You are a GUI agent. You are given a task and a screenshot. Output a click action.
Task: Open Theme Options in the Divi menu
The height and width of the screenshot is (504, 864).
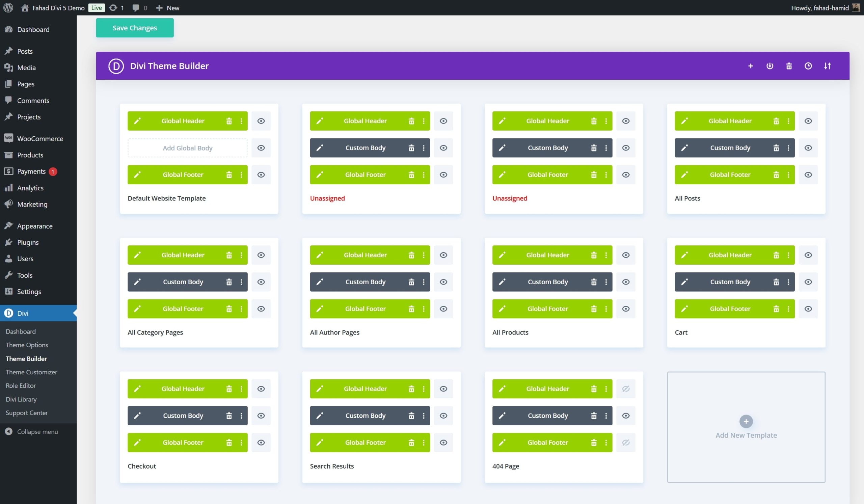click(27, 345)
